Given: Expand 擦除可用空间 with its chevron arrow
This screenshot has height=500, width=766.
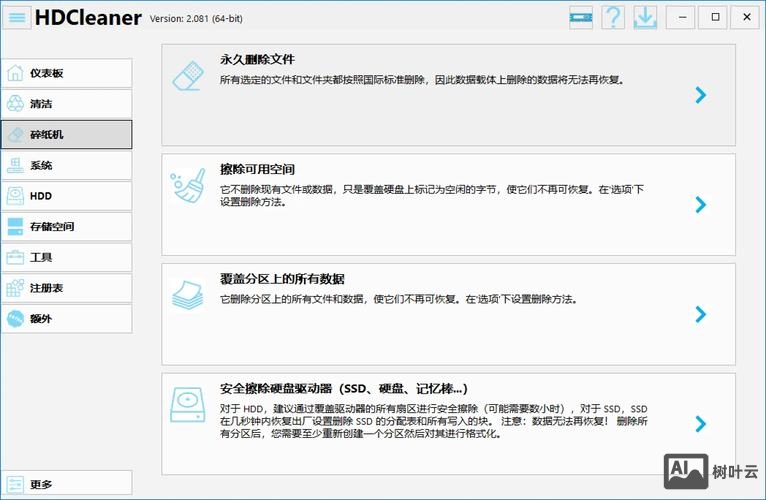Looking at the screenshot, I should [701, 204].
